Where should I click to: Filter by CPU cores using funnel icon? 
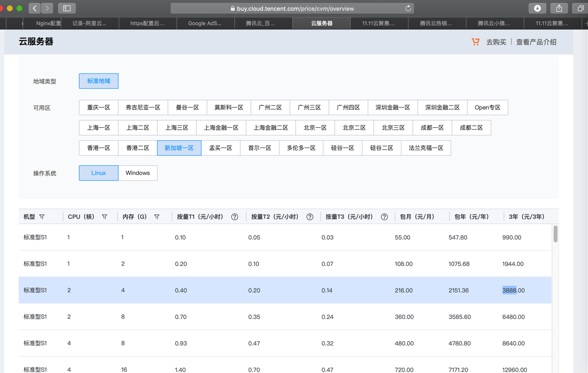click(104, 217)
